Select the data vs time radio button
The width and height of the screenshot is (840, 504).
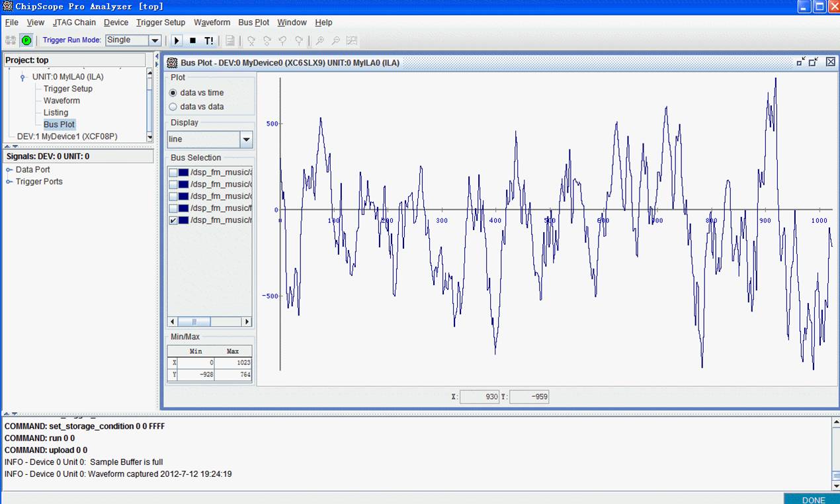tap(173, 93)
